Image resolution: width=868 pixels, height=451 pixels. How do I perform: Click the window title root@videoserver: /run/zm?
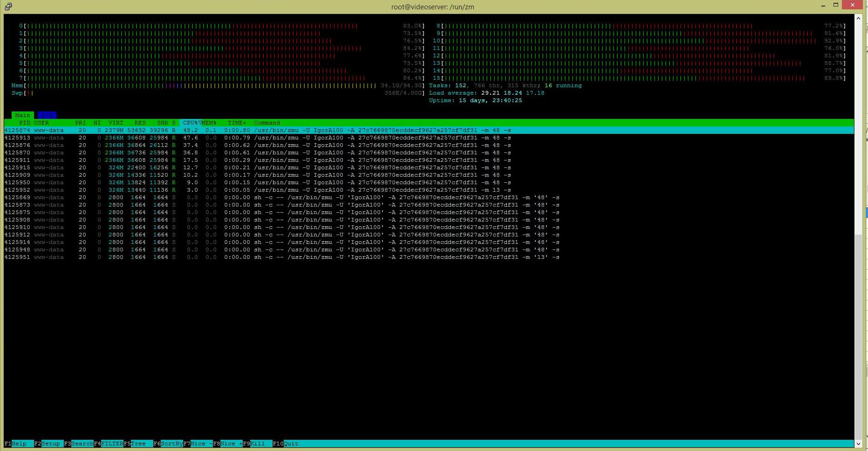pos(433,7)
